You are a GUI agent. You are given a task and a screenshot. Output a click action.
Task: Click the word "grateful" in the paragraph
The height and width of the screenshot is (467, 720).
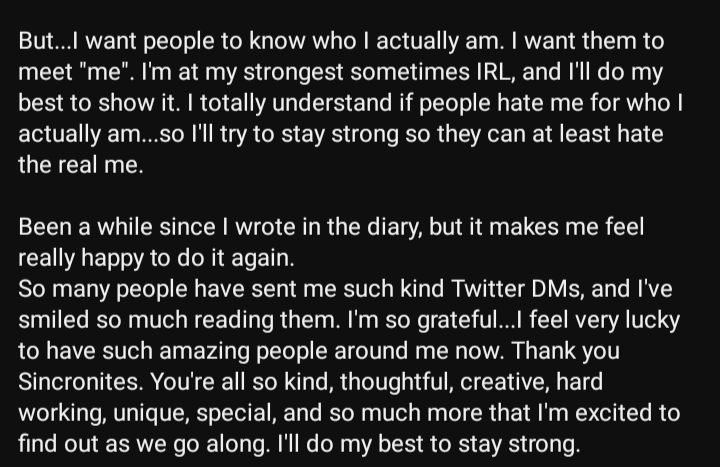tap(457, 321)
